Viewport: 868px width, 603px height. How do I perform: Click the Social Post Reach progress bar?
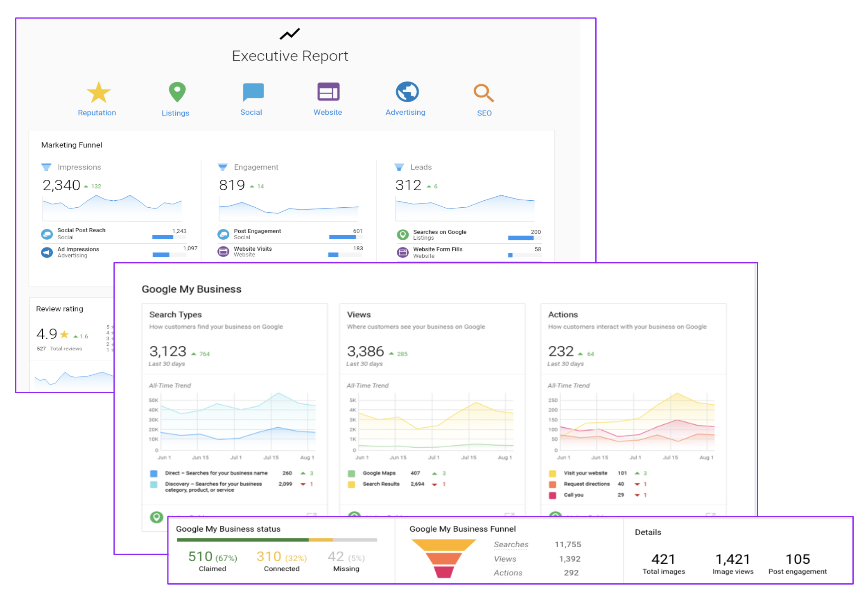coord(169,237)
